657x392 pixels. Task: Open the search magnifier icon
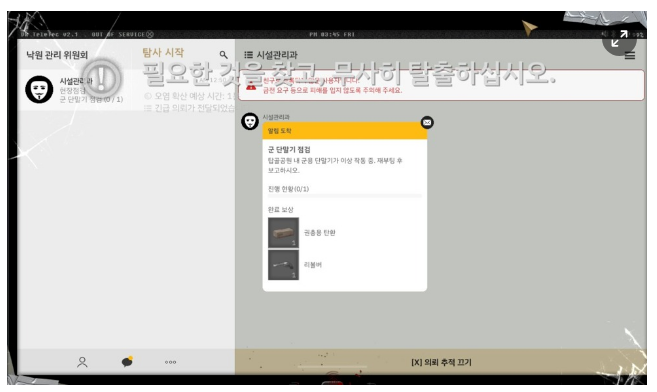point(223,55)
